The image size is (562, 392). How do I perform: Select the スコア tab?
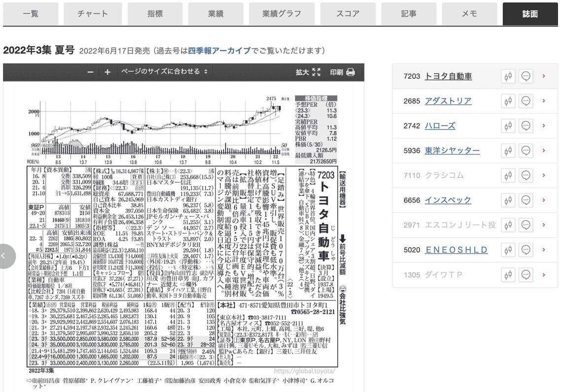348,14
